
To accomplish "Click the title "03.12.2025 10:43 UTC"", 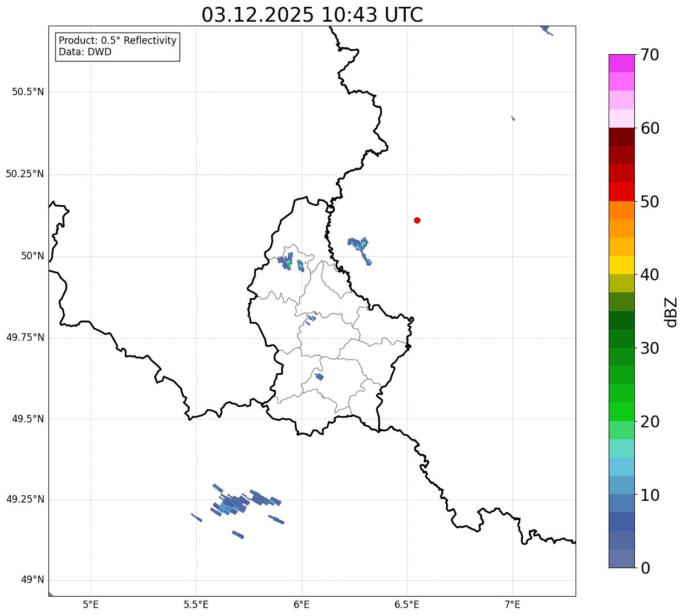I will (x=312, y=15).
